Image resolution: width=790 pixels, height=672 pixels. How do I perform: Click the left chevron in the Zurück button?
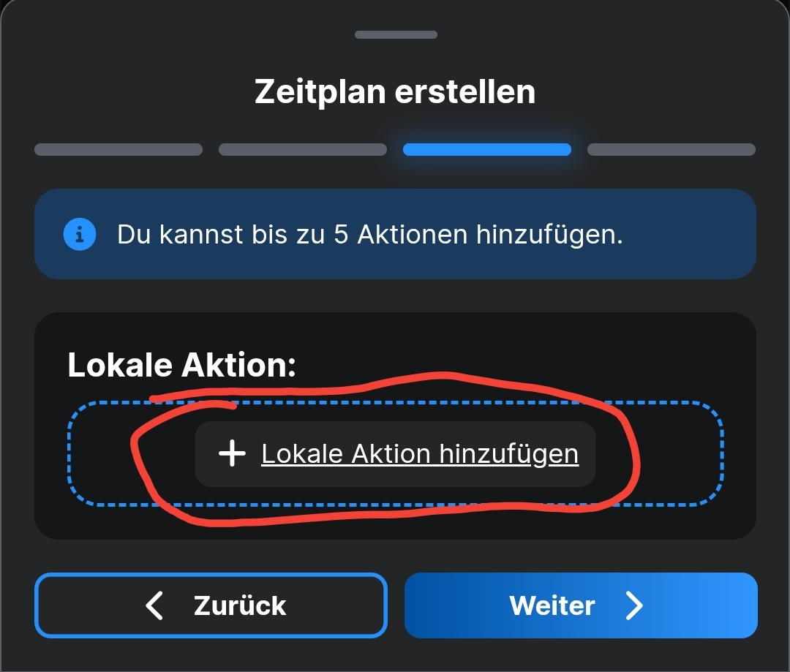[x=154, y=605]
